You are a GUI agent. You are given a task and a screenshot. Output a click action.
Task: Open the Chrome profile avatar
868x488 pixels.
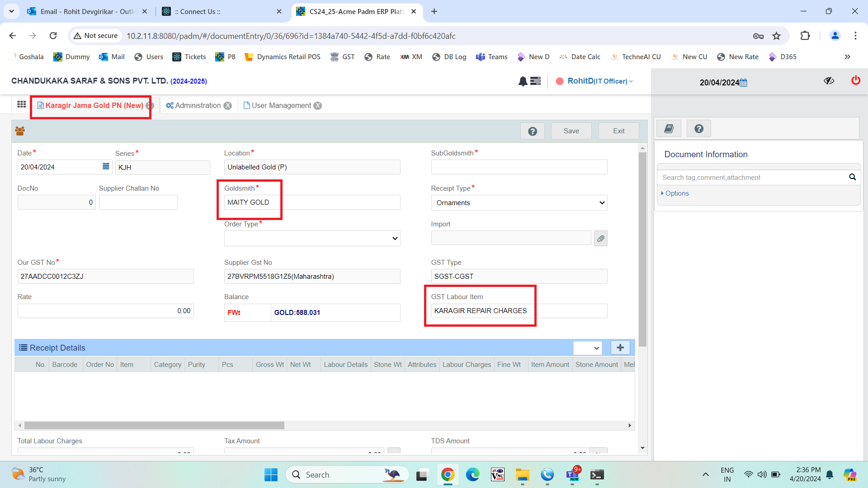coord(835,36)
